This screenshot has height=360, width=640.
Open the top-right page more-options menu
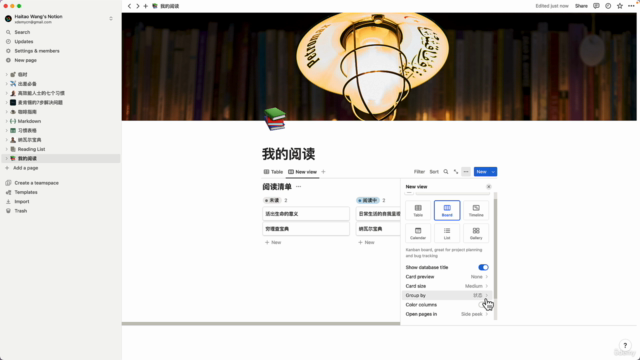point(631,6)
